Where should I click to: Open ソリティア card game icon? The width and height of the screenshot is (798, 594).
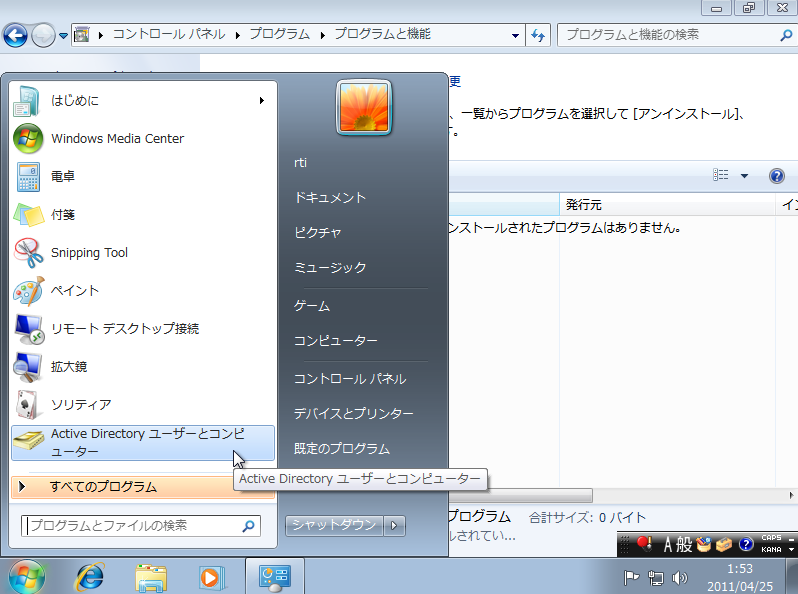(27, 405)
